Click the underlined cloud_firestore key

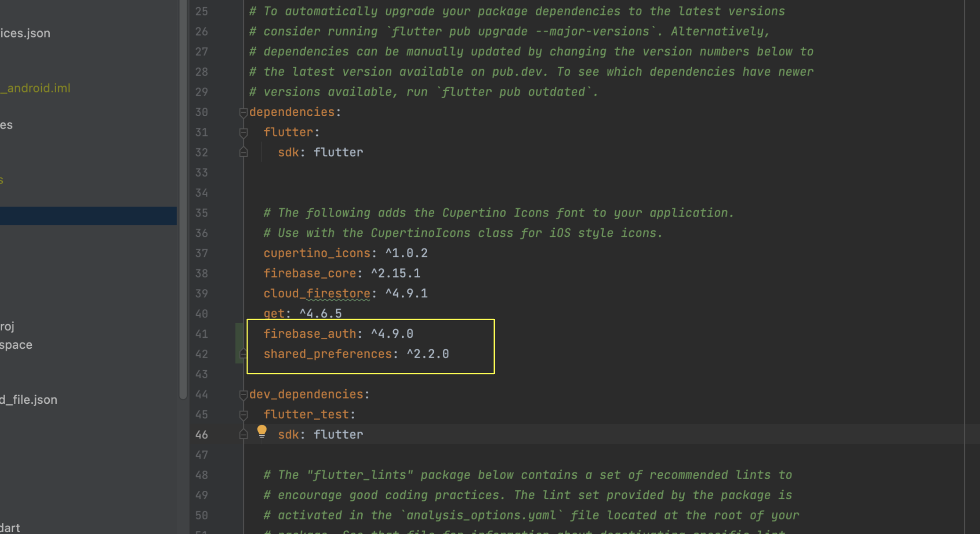[x=316, y=294]
